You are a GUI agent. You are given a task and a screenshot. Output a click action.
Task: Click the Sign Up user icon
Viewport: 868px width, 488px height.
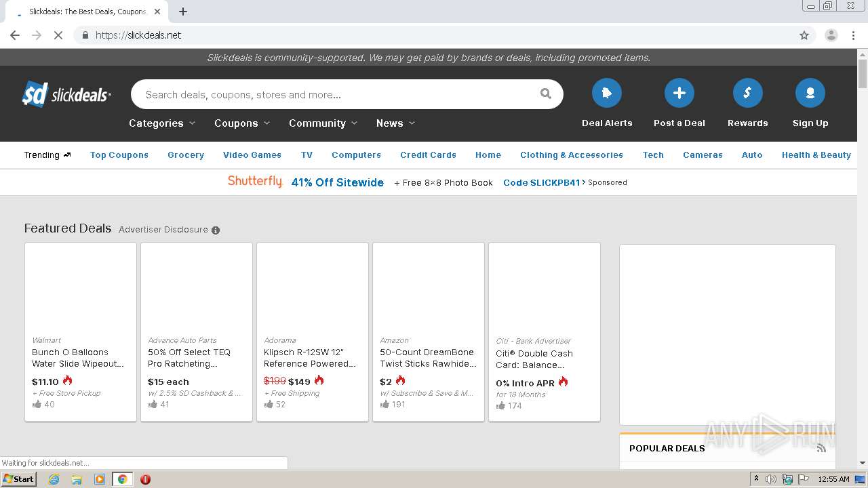pyautogui.click(x=810, y=93)
